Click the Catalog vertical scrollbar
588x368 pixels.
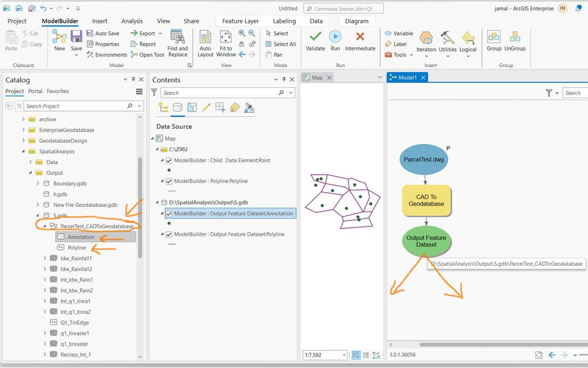pyautogui.click(x=140, y=208)
